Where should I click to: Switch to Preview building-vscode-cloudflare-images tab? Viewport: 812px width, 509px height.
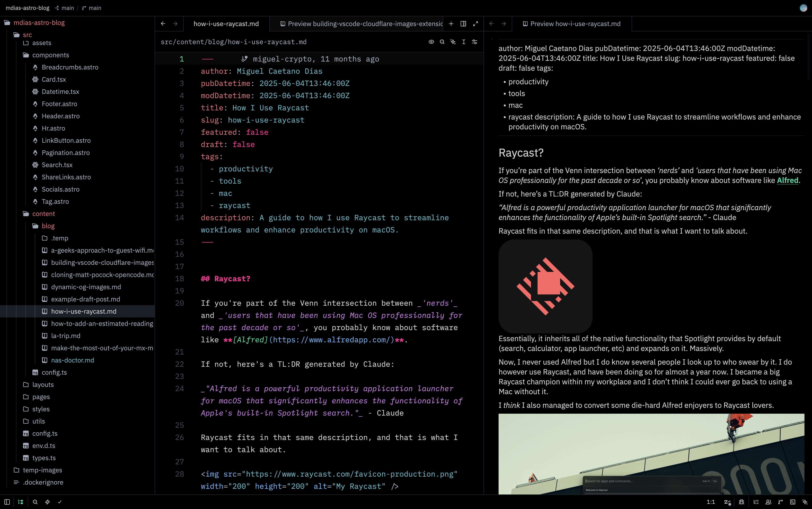point(357,24)
